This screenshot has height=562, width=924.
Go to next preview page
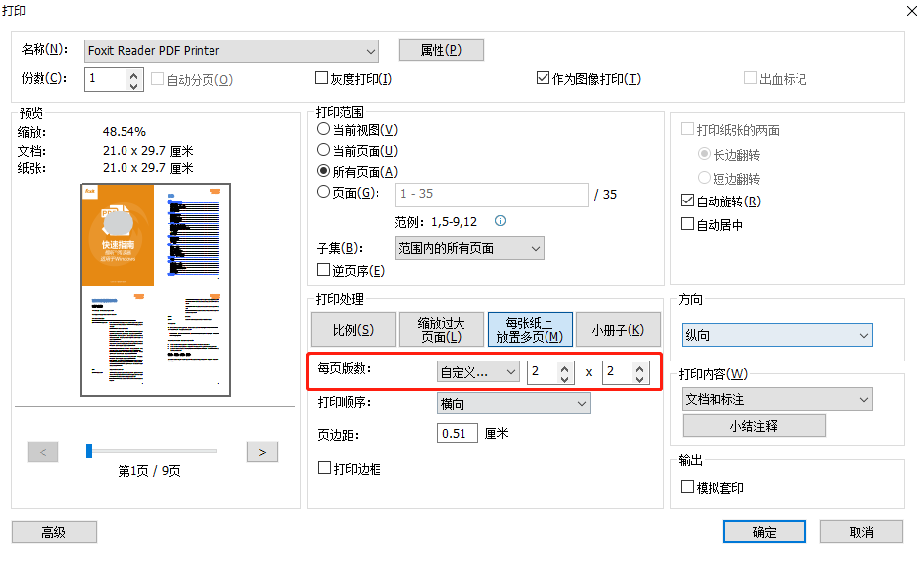(x=262, y=451)
